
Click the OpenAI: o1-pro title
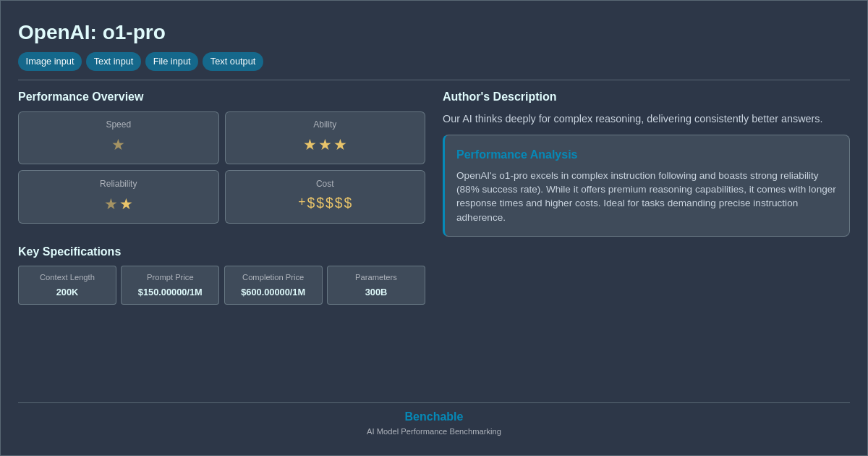click(93, 32)
